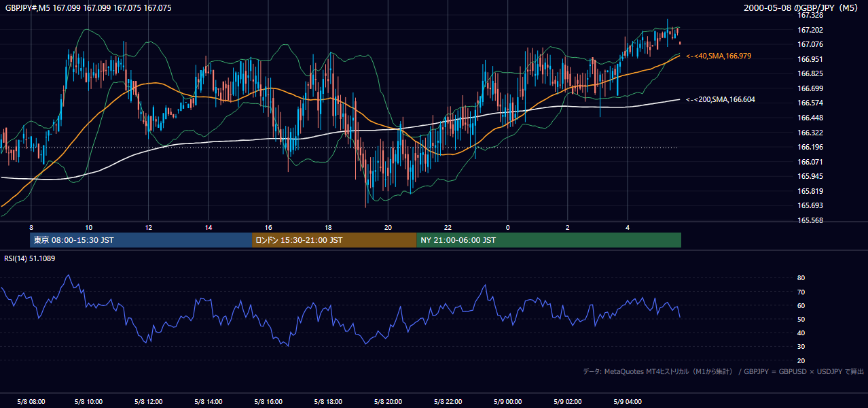The image size is (868, 408).
Task: Click price axis value 166.574
Action: (810, 103)
